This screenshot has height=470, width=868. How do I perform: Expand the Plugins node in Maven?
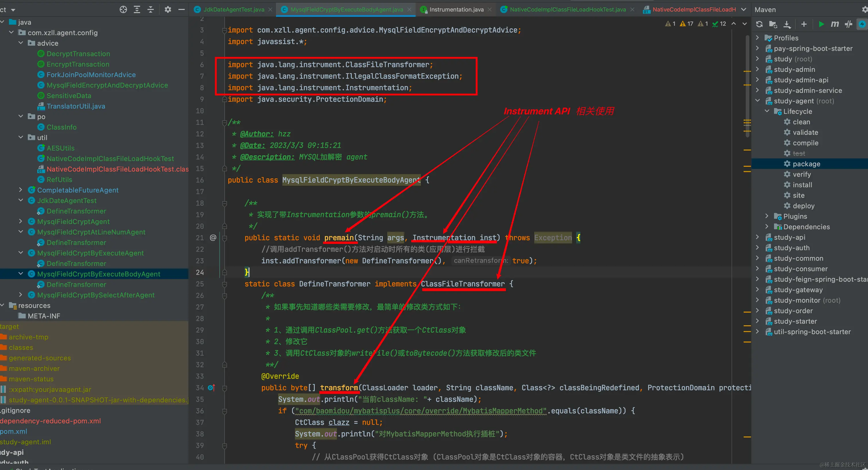(767, 216)
